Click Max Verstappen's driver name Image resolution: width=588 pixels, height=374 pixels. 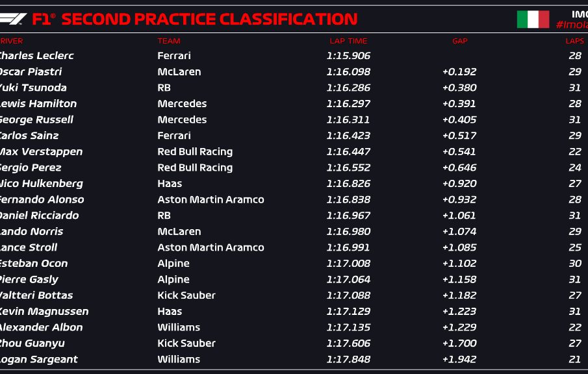(40, 152)
